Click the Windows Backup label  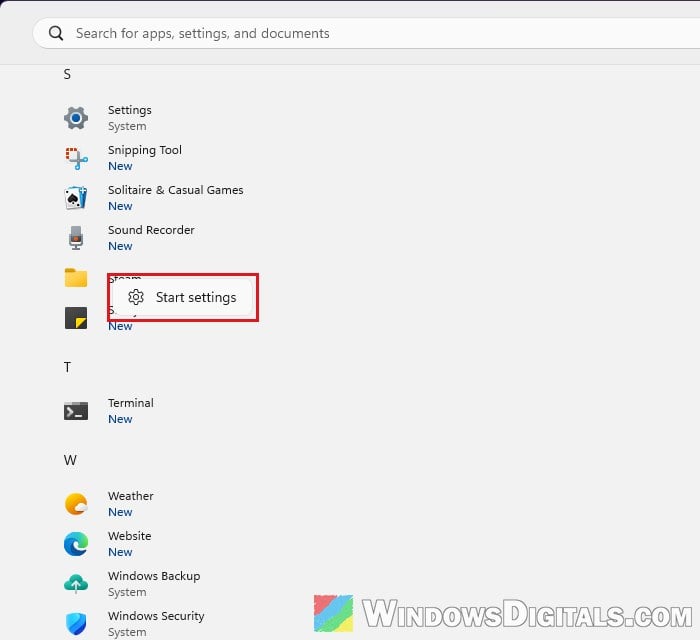(154, 576)
